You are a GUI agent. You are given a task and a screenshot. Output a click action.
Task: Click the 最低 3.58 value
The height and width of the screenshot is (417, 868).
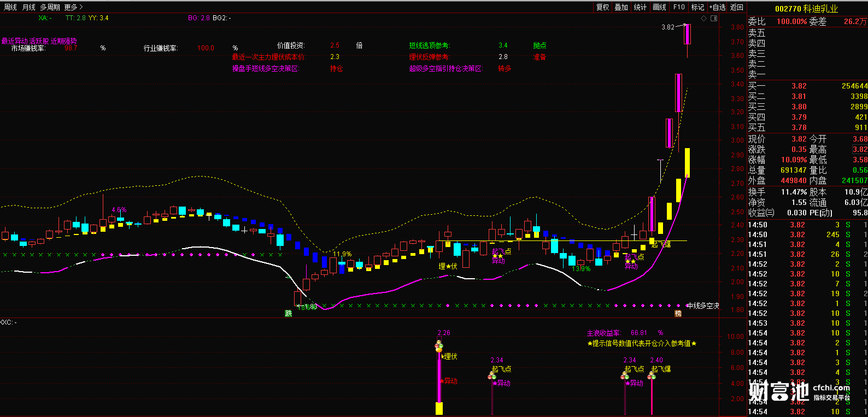[x=860, y=160]
